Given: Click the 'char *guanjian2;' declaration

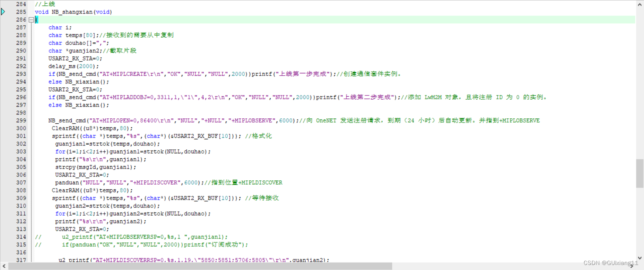Looking at the screenshot, I should 76,51.
